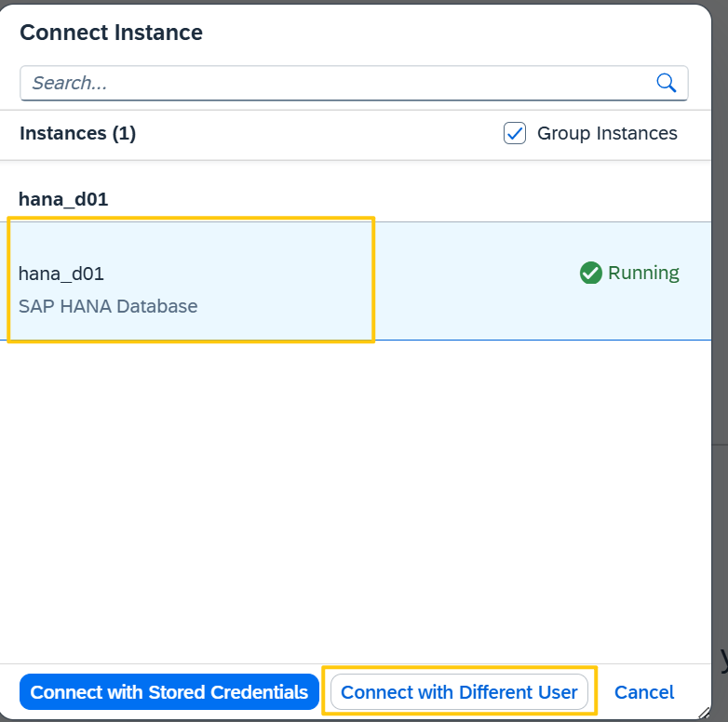The image size is (728, 722).
Task: Click the Group Instances label text
Action: tap(607, 133)
